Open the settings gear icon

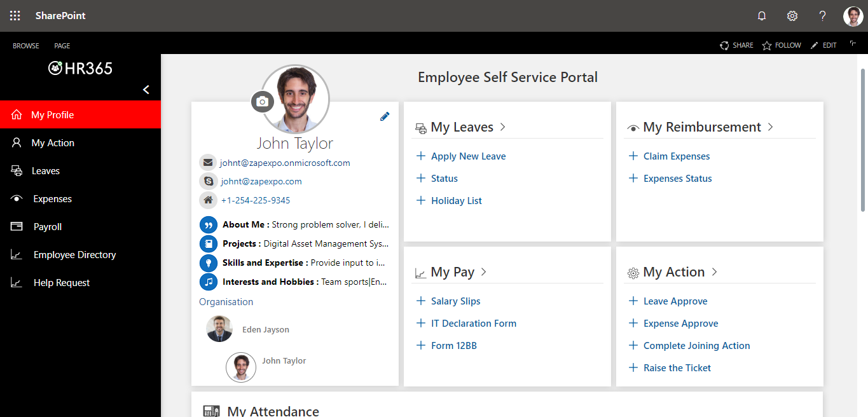pos(792,16)
